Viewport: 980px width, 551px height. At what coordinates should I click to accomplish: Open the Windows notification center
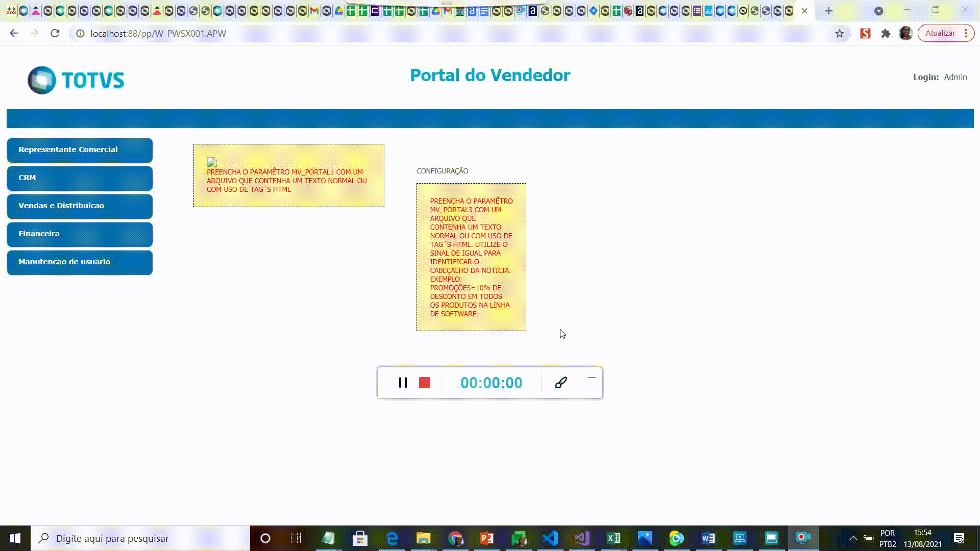coord(959,538)
